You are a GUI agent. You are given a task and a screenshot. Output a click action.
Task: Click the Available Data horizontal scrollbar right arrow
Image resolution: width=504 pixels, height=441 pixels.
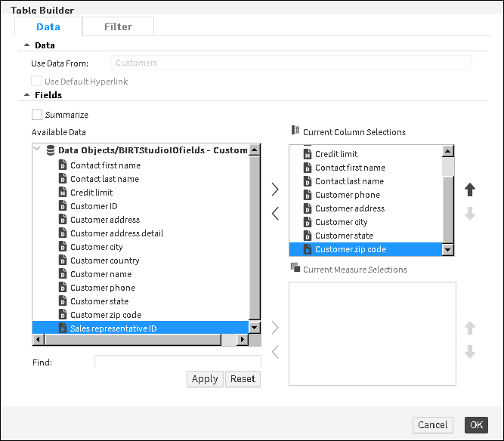[x=243, y=341]
